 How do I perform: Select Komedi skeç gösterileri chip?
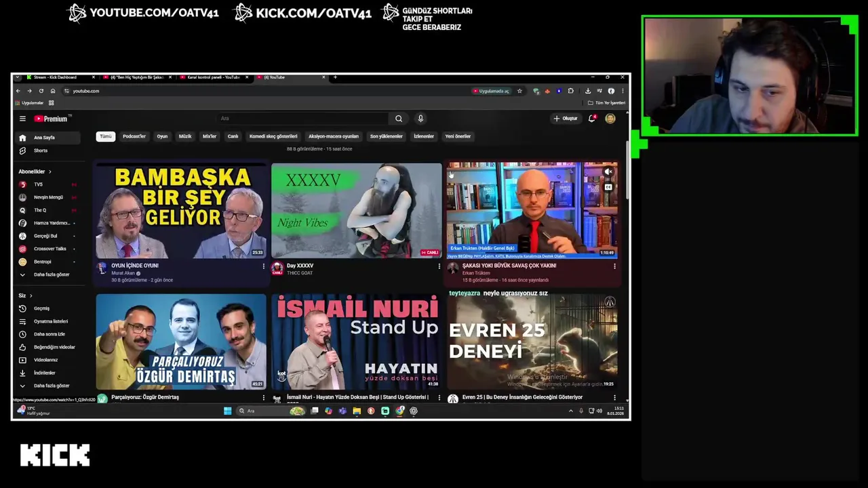point(273,136)
